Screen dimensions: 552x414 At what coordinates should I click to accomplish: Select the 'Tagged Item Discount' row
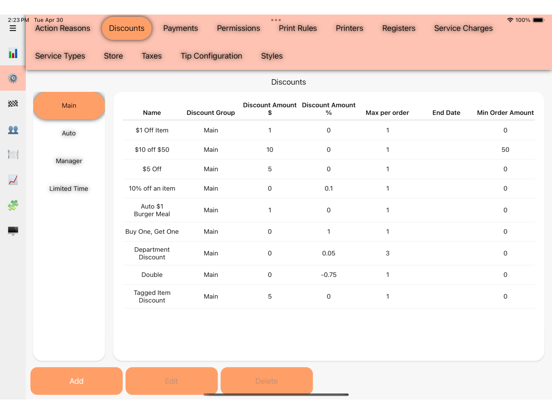point(328,296)
